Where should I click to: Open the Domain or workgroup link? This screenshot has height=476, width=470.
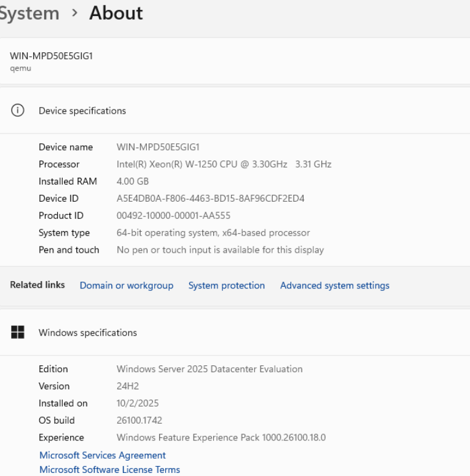click(127, 285)
